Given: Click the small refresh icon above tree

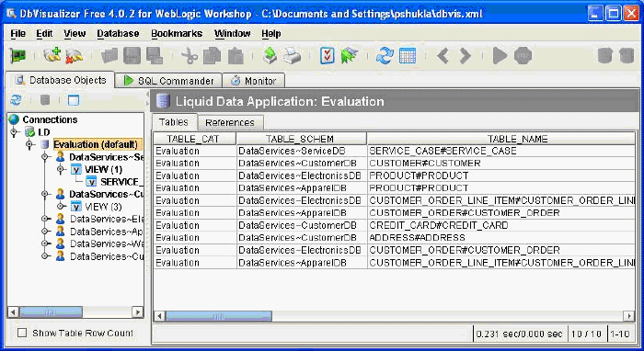Looking at the screenshot, I should 16,99.
